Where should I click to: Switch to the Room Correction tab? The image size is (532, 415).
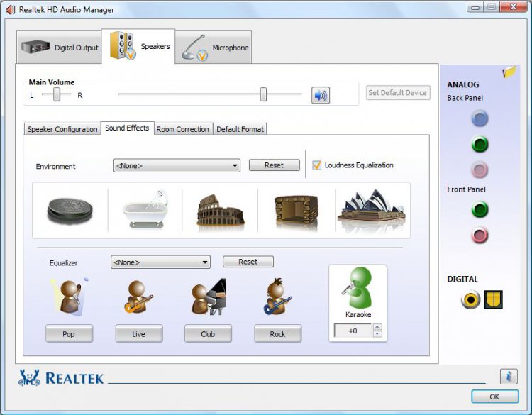tap(182, 129)
